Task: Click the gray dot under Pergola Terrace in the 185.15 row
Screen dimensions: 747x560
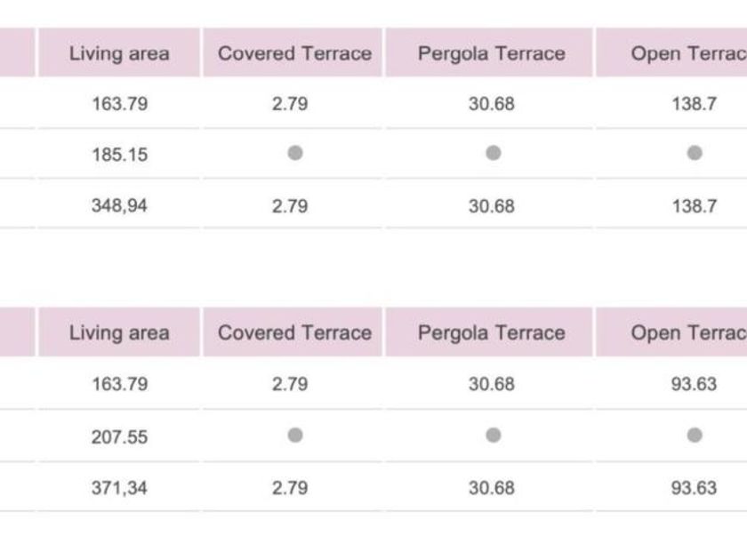Action: click(x=493, y=153)
